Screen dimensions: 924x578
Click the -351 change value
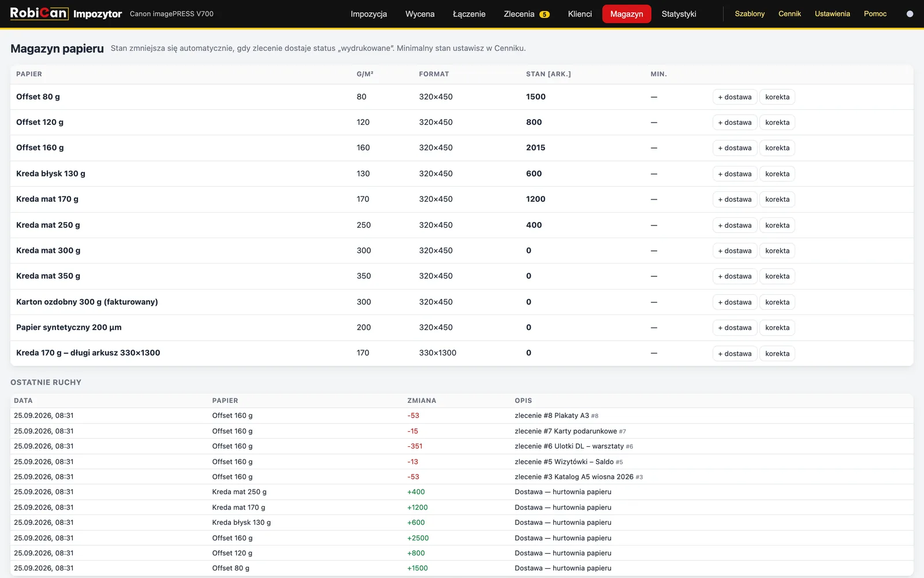point(415,446)
